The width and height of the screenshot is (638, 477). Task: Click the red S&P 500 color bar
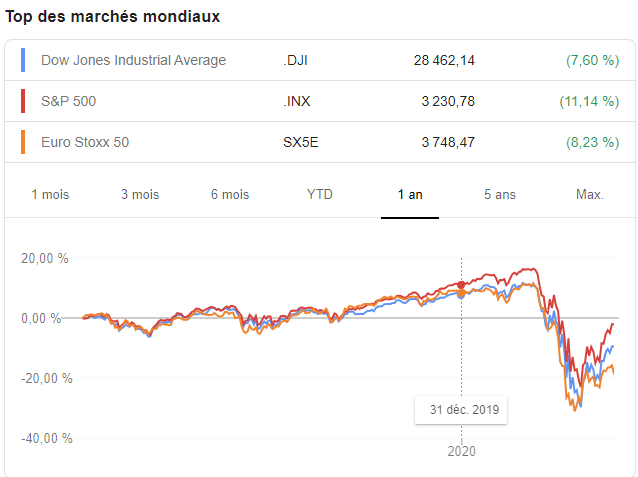pos(23,101)
